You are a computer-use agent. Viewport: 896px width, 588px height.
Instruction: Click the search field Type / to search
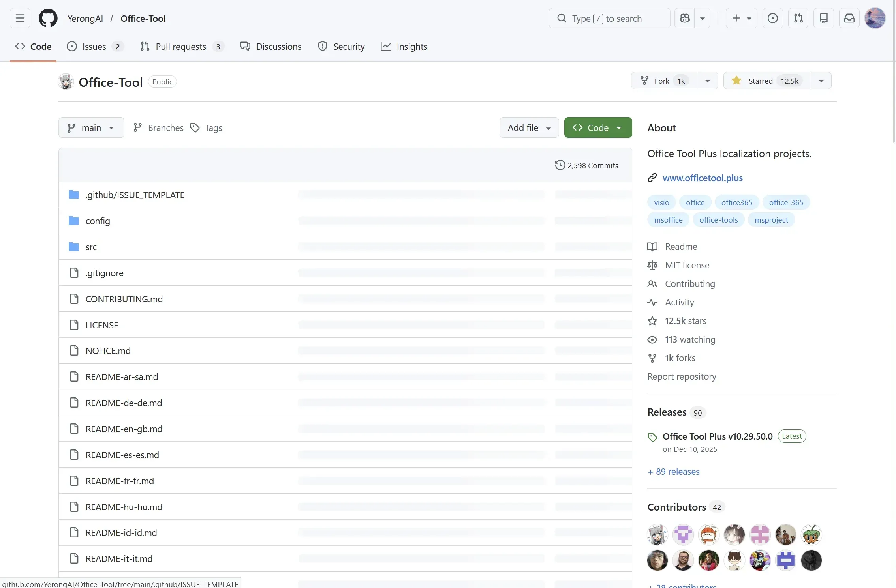[x=609, y=18]
